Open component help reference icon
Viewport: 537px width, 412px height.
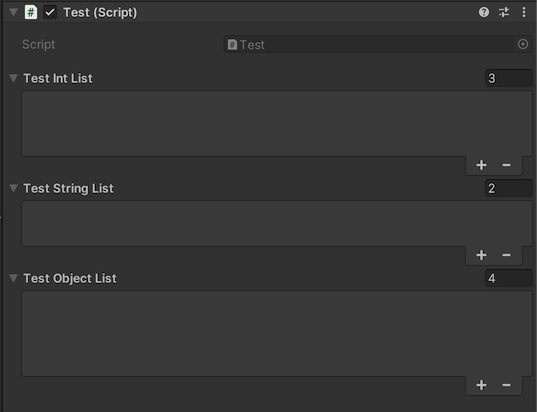(484, 12)
